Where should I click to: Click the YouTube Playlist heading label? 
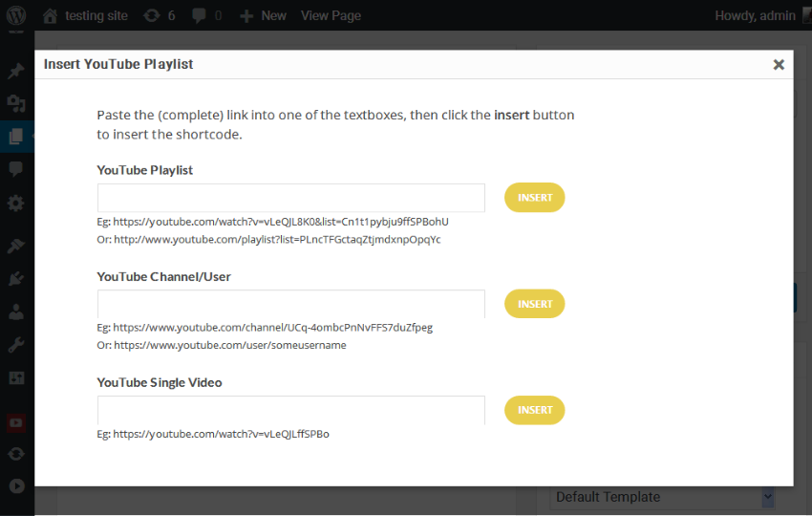tap(144, 170)
